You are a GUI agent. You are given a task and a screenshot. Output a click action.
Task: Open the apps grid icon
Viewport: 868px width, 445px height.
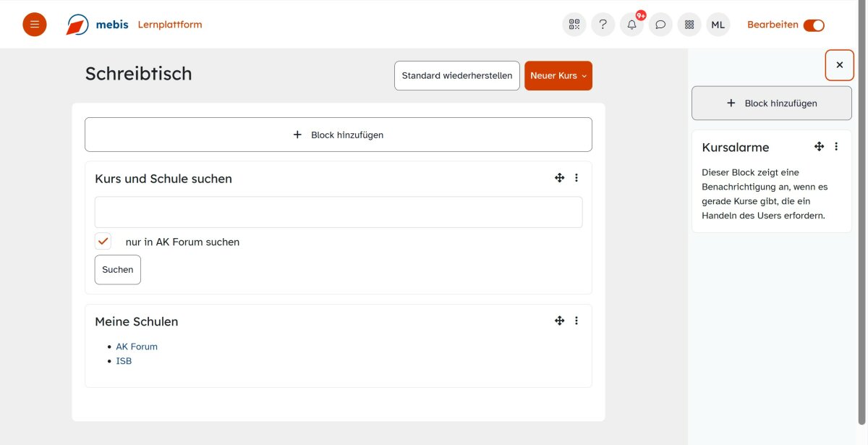(689, 25)
